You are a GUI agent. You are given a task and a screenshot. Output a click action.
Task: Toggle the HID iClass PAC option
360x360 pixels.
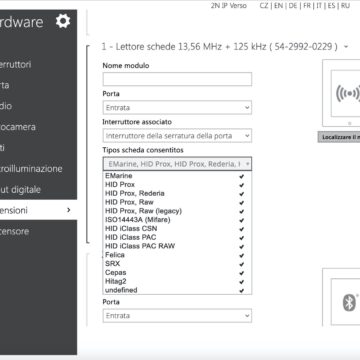177,237
